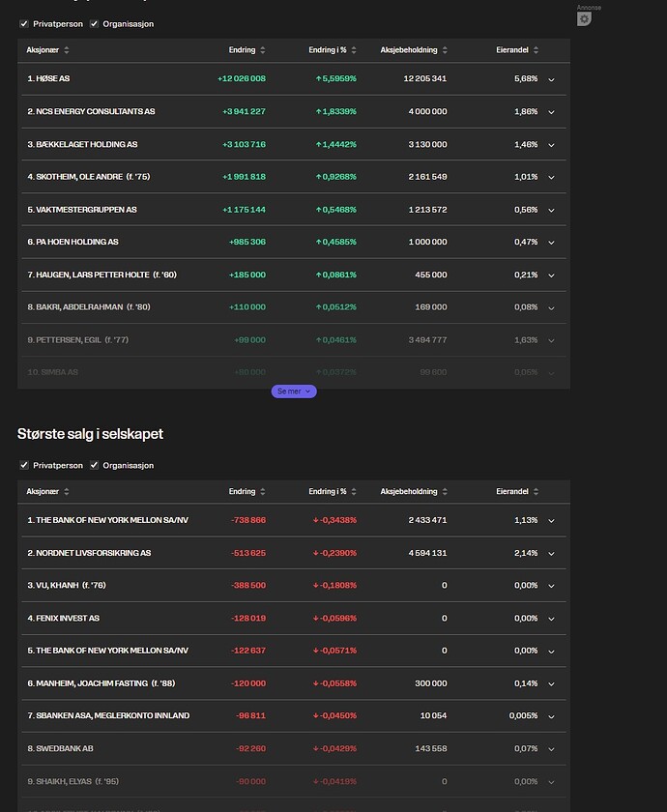
Task: Click the Se mer button
Action: (x=294, y=391)
